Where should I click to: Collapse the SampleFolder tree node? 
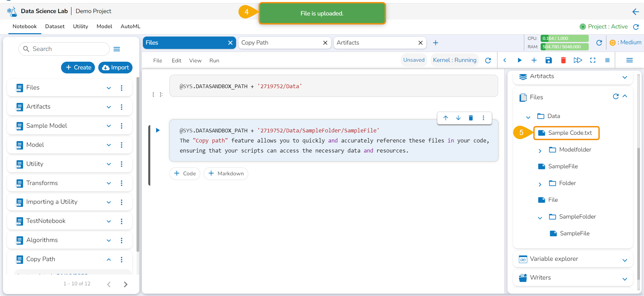coord(540,218)
